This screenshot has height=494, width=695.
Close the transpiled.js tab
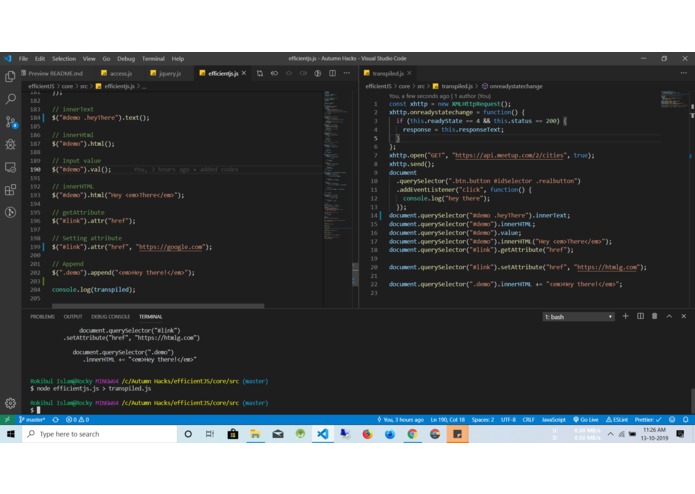click(x=410, y=73)
